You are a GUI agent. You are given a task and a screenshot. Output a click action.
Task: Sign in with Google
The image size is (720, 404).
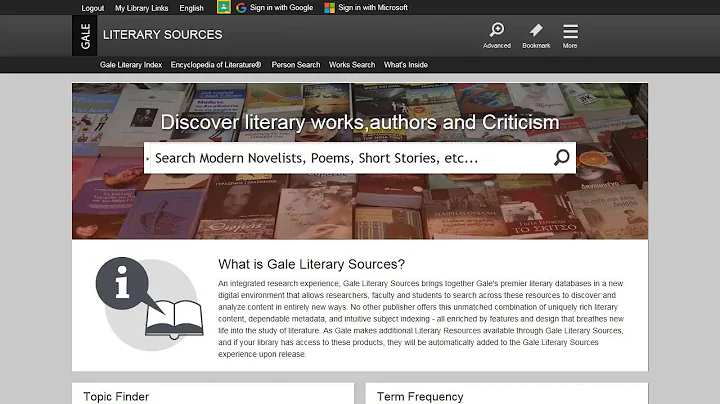click(x=281, y=8)
